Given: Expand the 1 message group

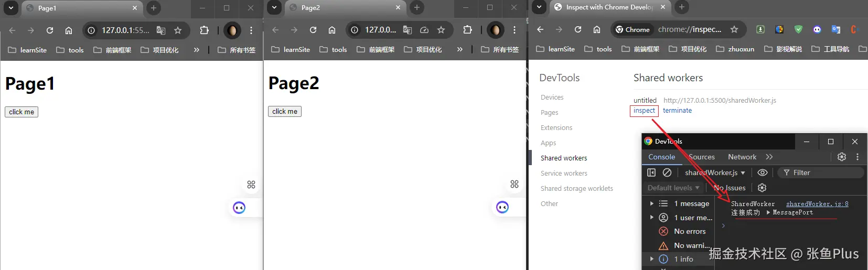Looking at the screenshot, I should 651,203.
